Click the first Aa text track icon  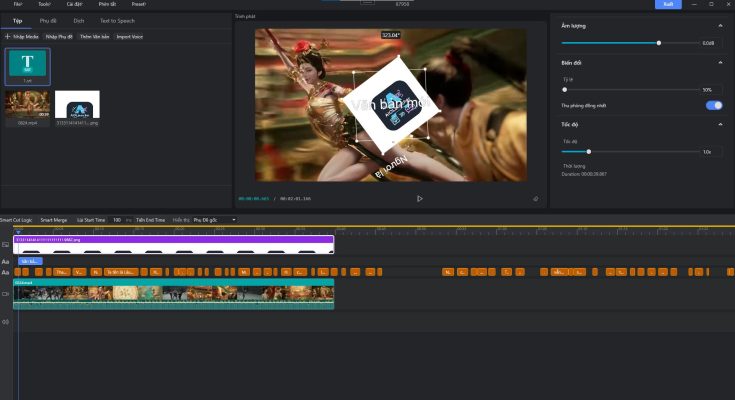click(x=6, y=261)
